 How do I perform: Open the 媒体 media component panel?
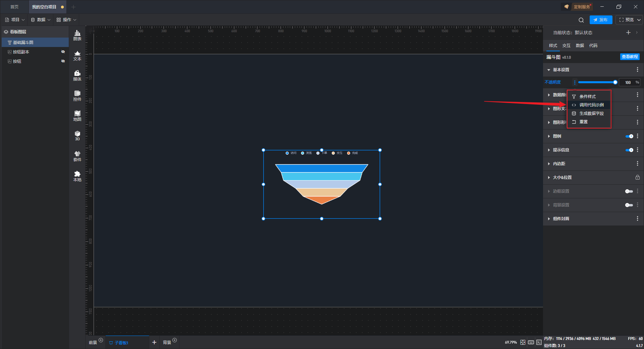pyautogui.click(x=77, y=76)
